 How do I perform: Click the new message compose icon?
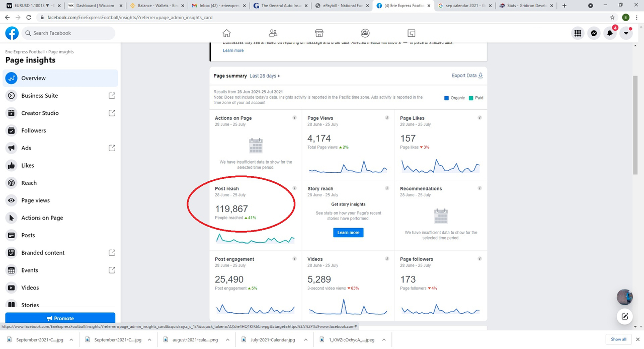click(x=624, y=316)
